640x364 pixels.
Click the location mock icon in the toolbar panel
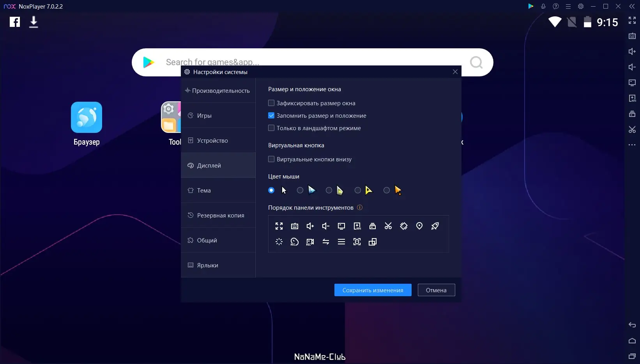419,226
